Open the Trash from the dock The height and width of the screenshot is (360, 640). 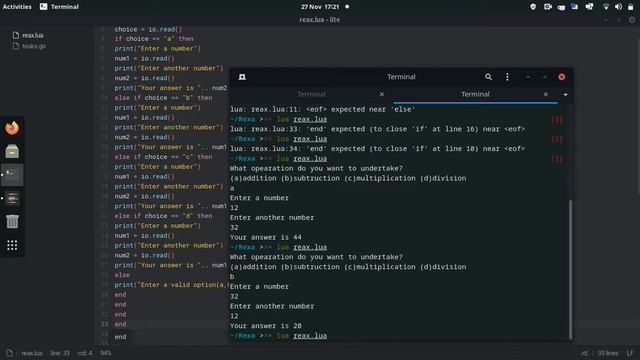12,222
